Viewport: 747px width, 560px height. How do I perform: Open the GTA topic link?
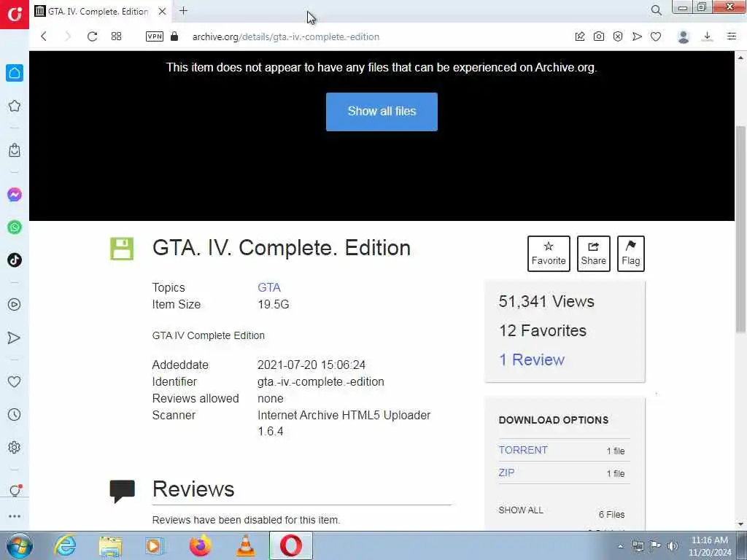pyautogui.click(x=269, y=287)
